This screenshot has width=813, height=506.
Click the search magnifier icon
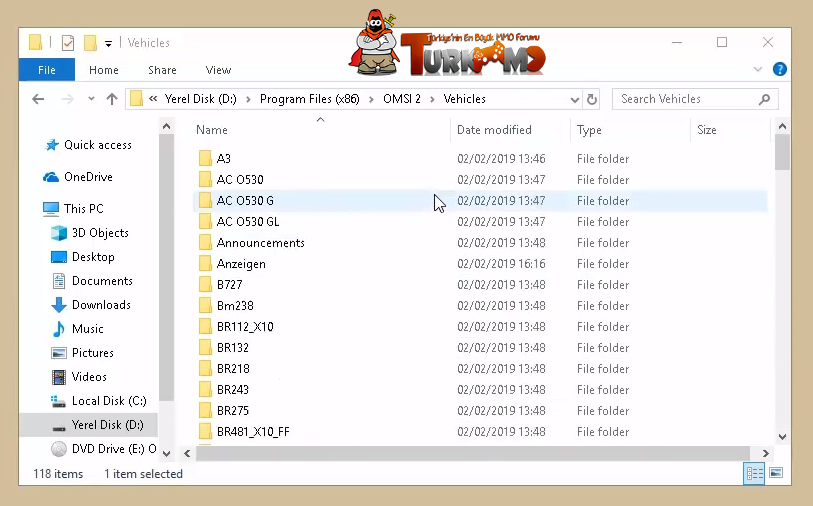tap(764, 99)
